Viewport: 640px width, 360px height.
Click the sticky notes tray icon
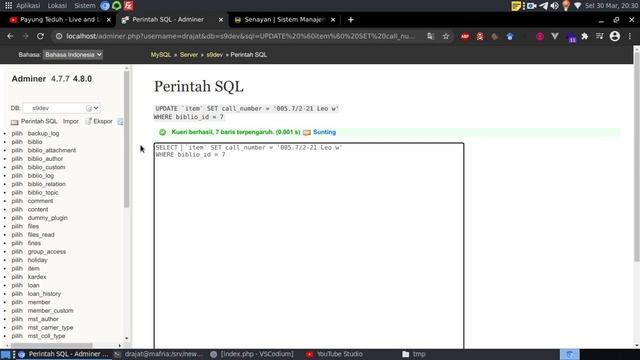(x=516, y=5)
